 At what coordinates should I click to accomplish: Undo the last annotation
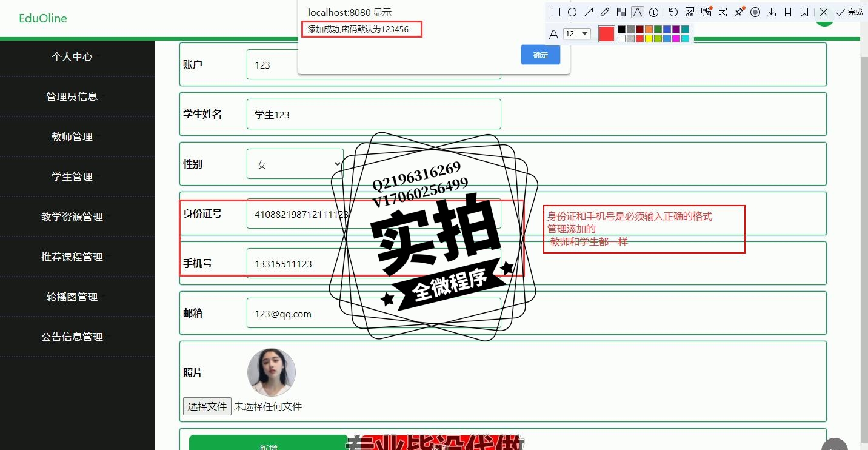(673, 12)
